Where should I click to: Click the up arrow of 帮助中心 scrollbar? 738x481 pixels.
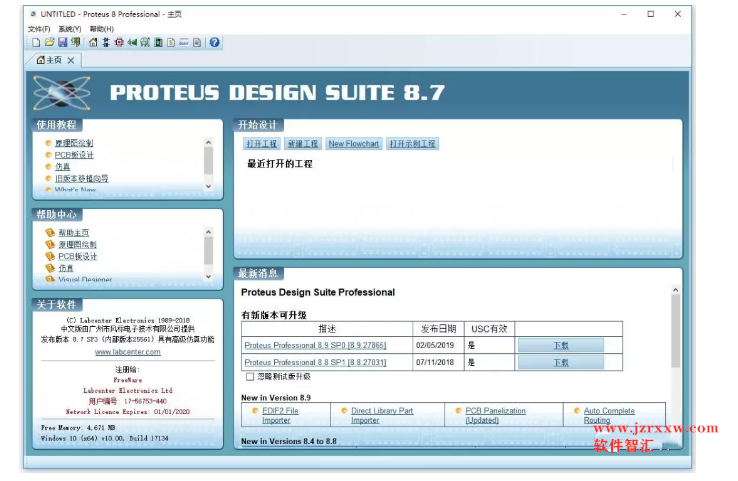209,232
